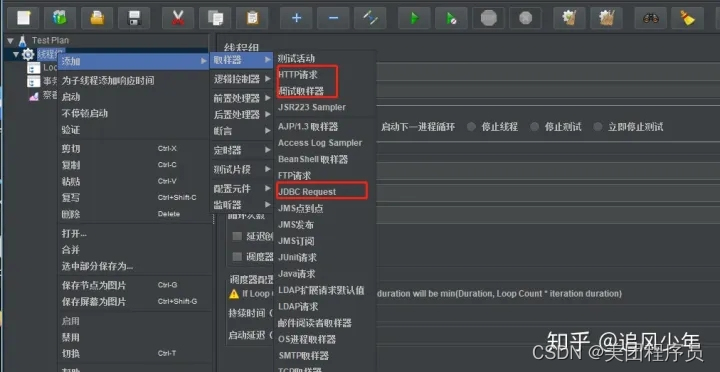Open the 前置处理器 submenu
Image resolution: width=720 pixels, height=372 pixels.
pos(242,98)
